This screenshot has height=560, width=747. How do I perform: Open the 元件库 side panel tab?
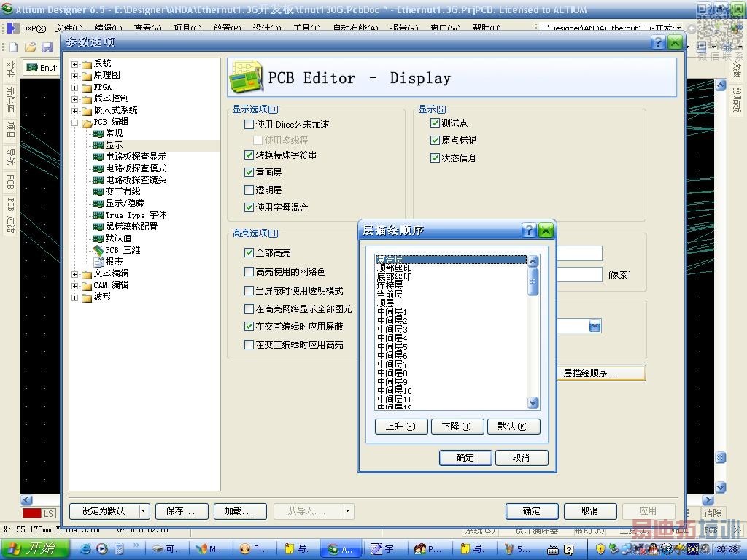pyautogui.click(x=10, y=99)
